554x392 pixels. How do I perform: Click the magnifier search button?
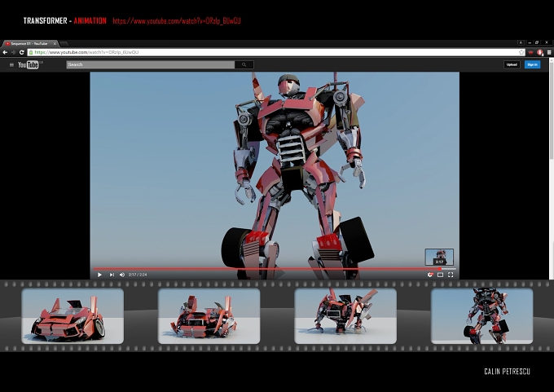click(x=244, y=64)
